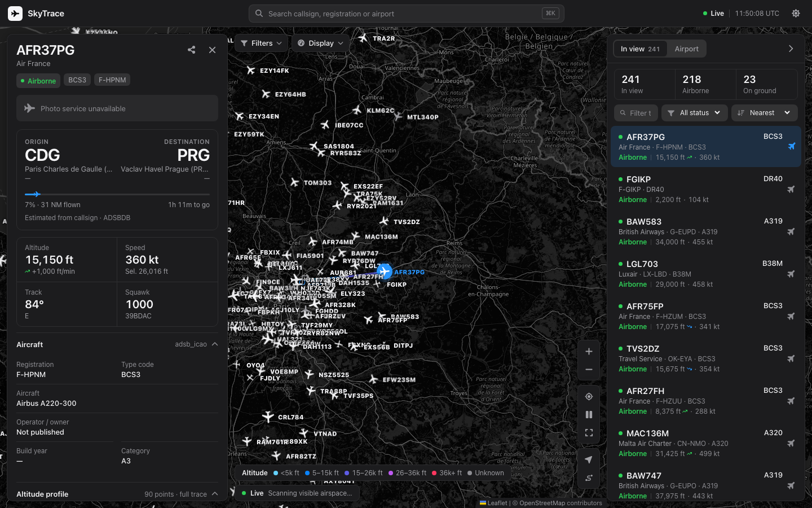Select the selected AFR37PG aircraft on map
Viewport: 812px width, 508px height.
(385, 271)
